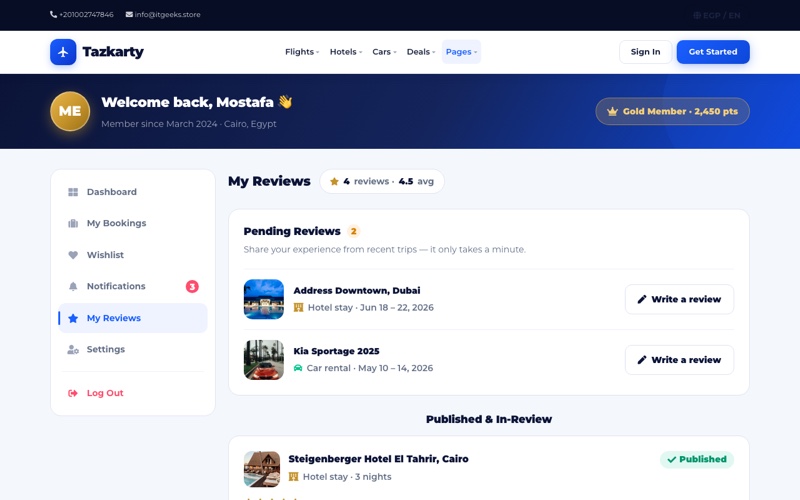Viewport: 800px width, 500px height.
Task: Click the Kia Sportage 2025 title
Action: [x=336, y=352]
